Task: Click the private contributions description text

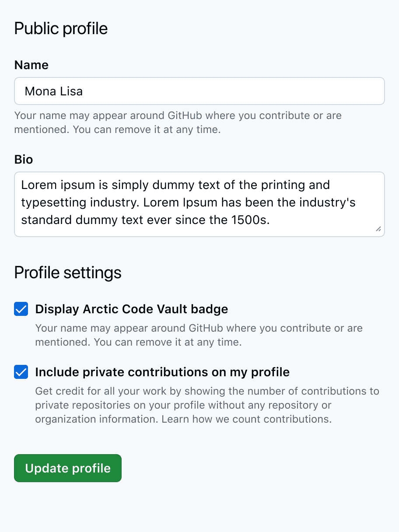Action: (x=206, y=405)
